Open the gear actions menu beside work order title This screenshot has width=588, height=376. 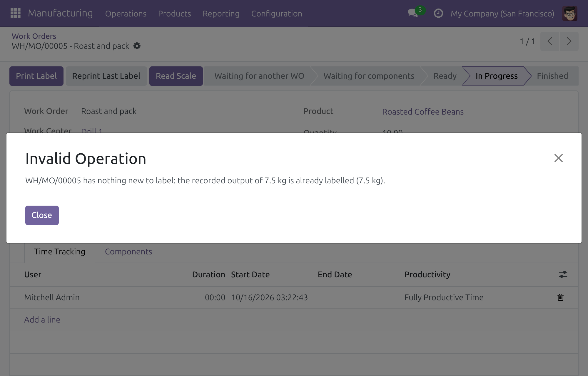coord(137,46)
